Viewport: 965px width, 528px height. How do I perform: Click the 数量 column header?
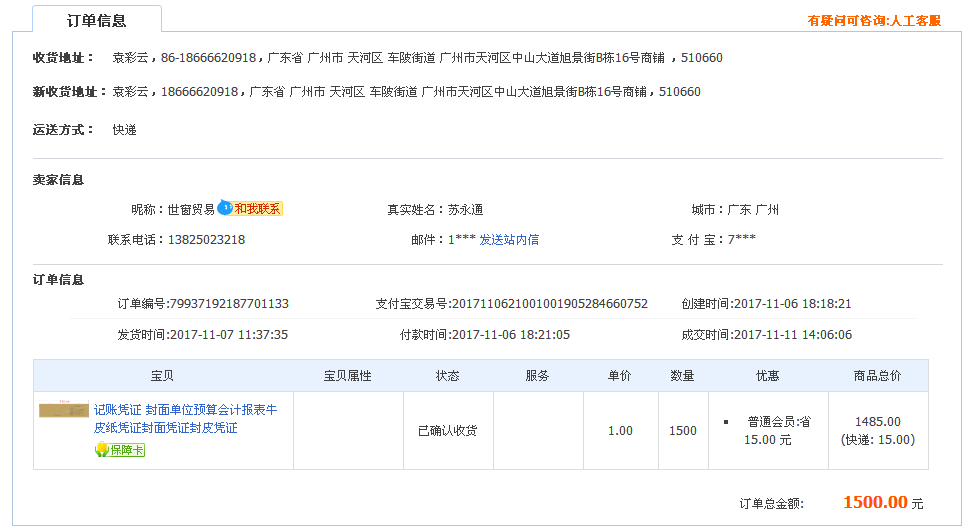pos(683,376)
